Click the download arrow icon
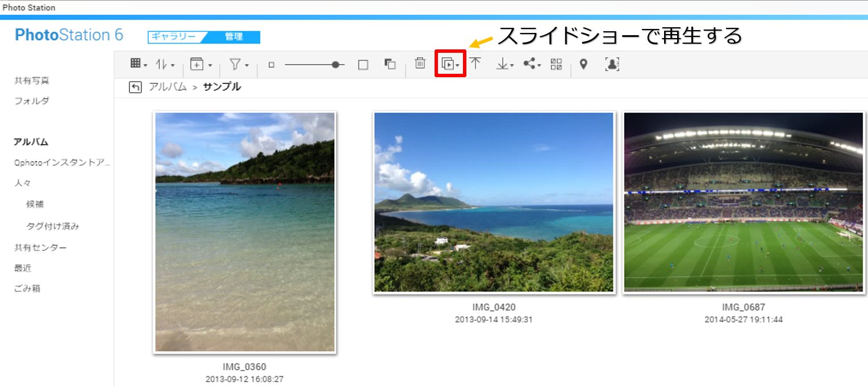 coord(503,64)
